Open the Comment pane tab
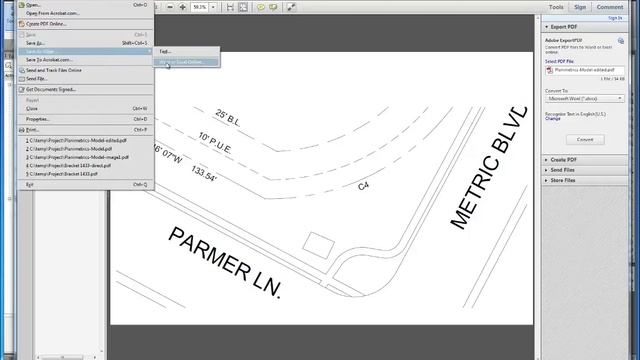Screen dimensions: 640x360 pos(610,7)
